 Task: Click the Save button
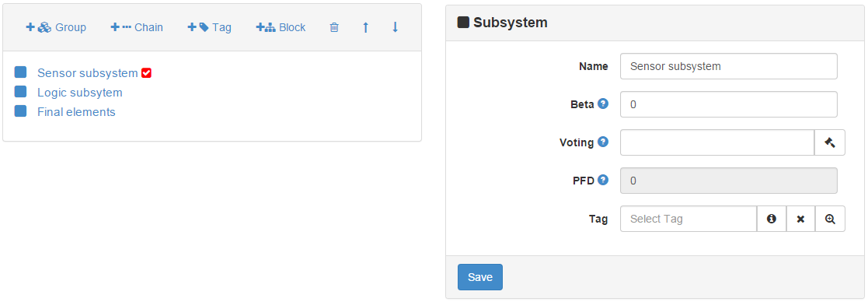pos(480,277)
